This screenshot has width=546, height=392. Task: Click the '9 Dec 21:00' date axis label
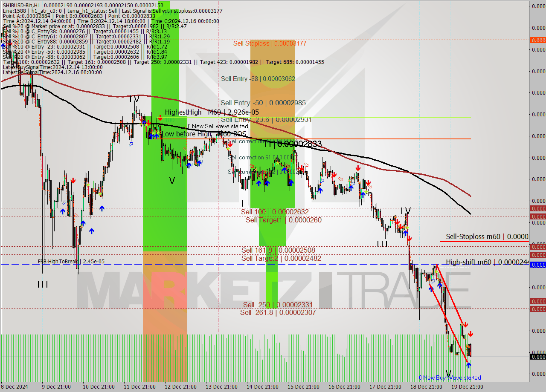click(x=57, y=386)
